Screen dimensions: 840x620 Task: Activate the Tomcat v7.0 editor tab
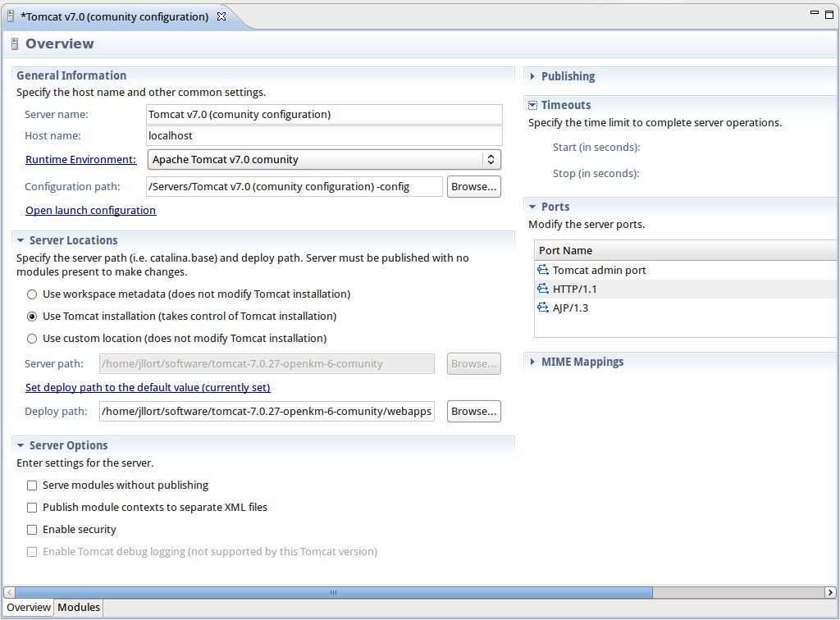[x=114, y=16]
